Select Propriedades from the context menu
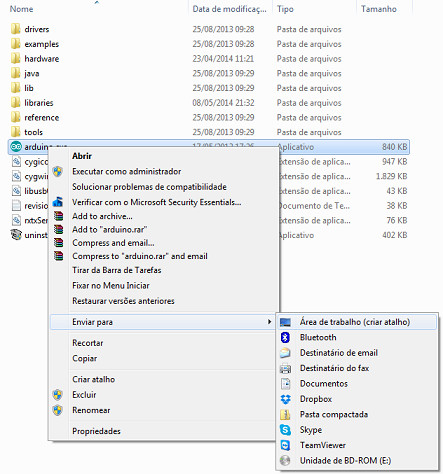Image resolution: width=443 pixels, height=474 pixels. click(x=96, y=431)
